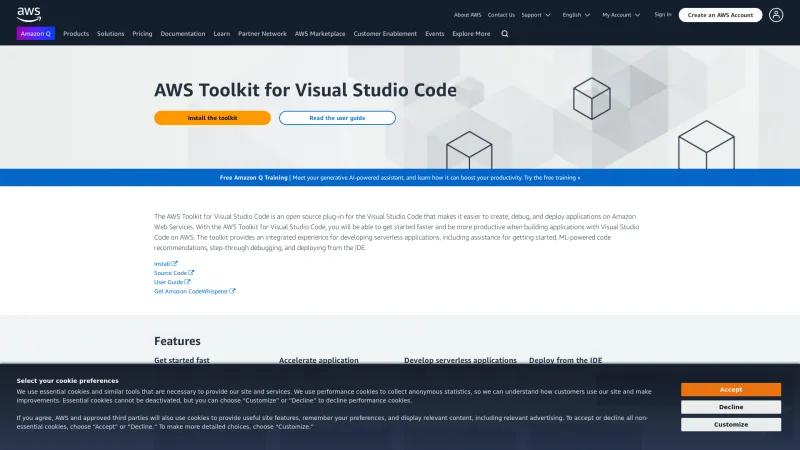
Task: Click the Install external link
Action: [x=165, y=264]
